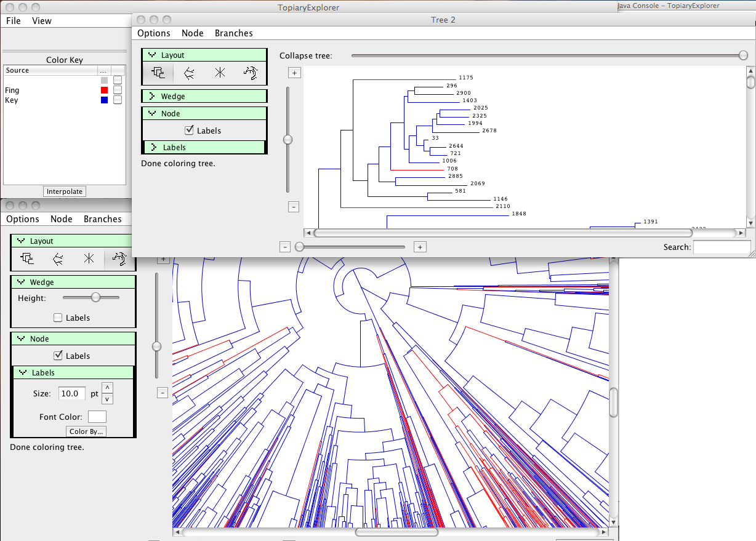This screenshot has height=541, width=756.
Task: Click the Source column header
Action: pos(50,70)
